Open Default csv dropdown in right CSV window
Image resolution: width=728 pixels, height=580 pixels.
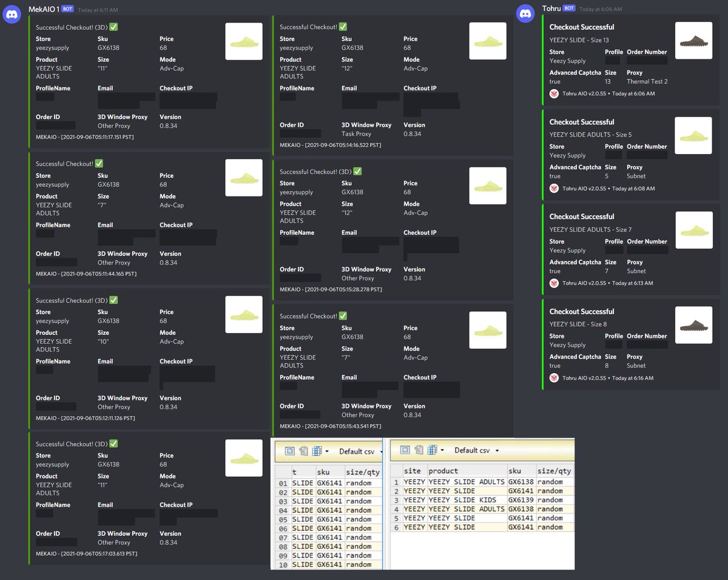tap(477, 450)
